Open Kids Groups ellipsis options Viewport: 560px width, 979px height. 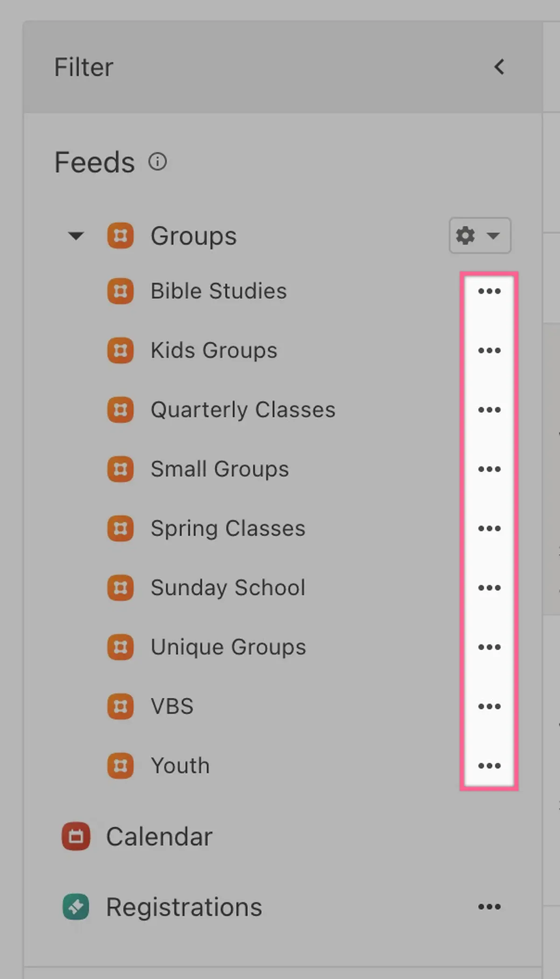489,350
